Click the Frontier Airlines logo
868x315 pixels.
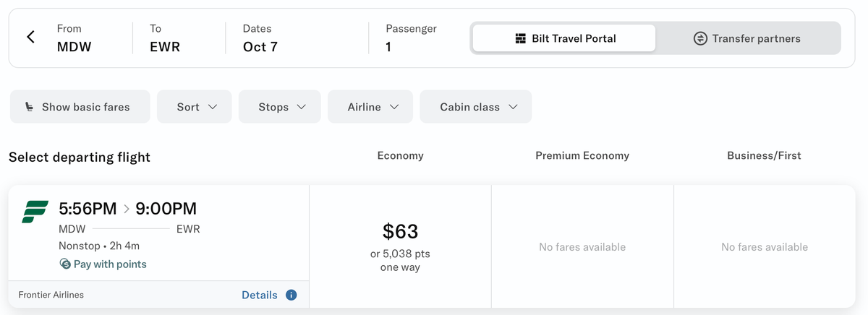tap(35, 211)
